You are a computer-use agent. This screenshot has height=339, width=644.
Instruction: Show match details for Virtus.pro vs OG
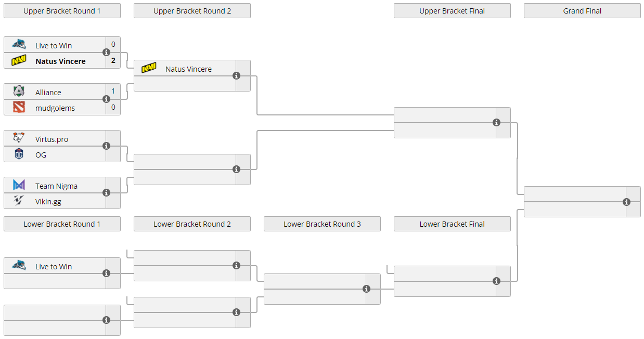tap(107, 146)
